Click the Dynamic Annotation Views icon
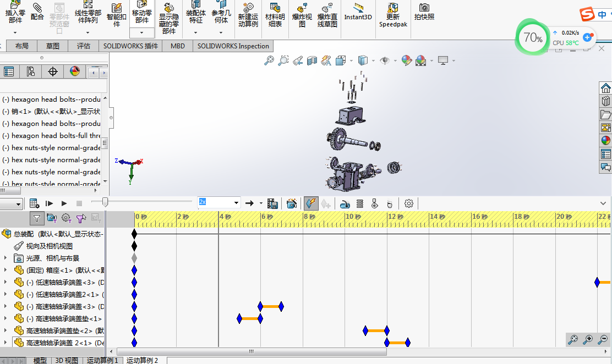Viewport: 612px width, 364px height. click(326, 60)
